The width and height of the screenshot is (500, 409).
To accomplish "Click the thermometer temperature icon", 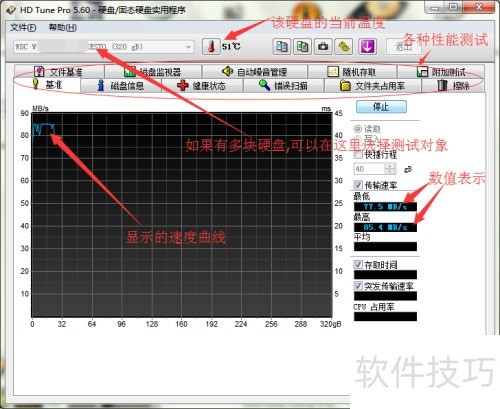I will (211, 46).
